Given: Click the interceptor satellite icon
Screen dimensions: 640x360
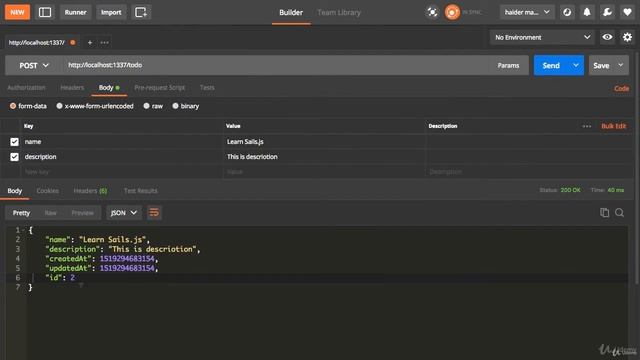Looking at the screenshot, I should 432,12.
